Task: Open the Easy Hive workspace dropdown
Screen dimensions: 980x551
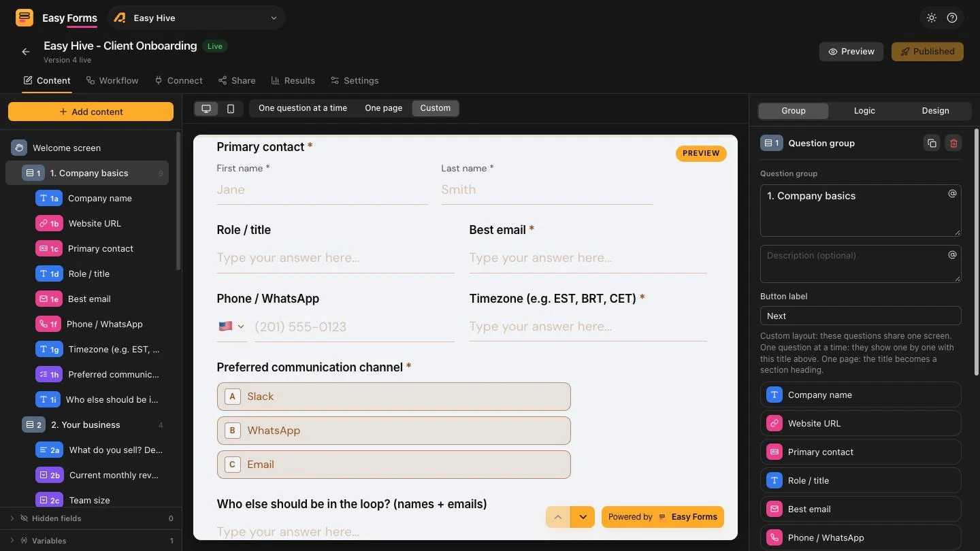Action: click(x=196, y=18)
